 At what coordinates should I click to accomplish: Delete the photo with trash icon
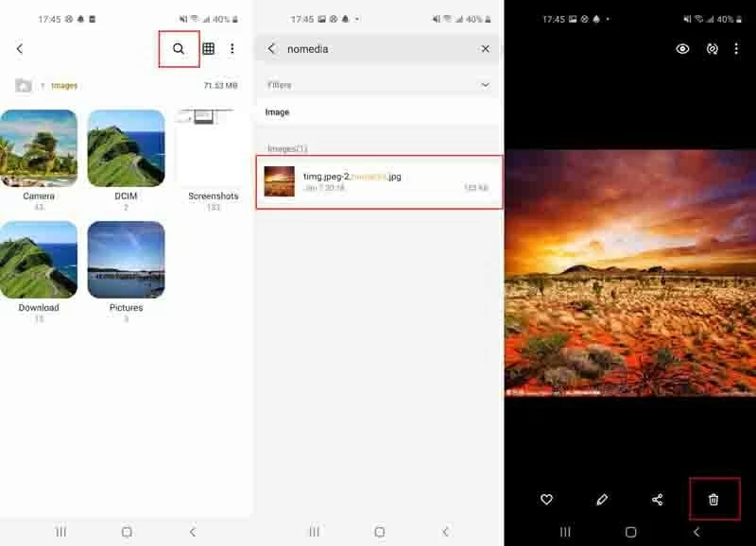point(713,500)
